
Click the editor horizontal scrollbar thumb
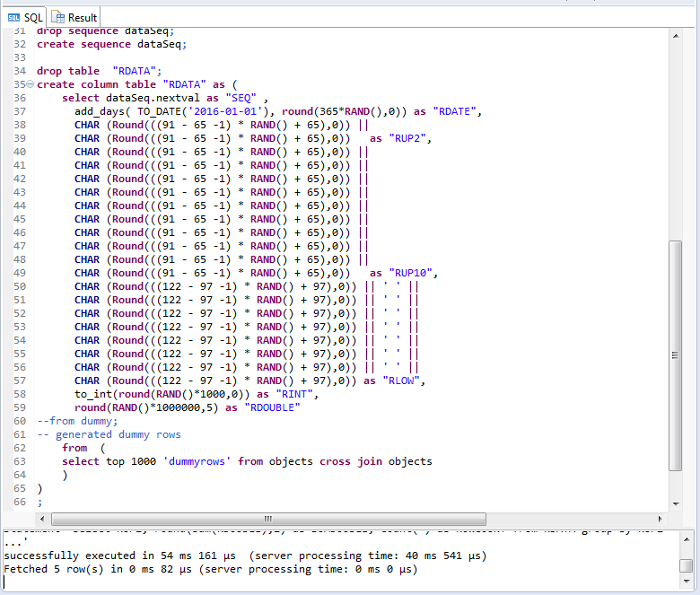(268, 519)
